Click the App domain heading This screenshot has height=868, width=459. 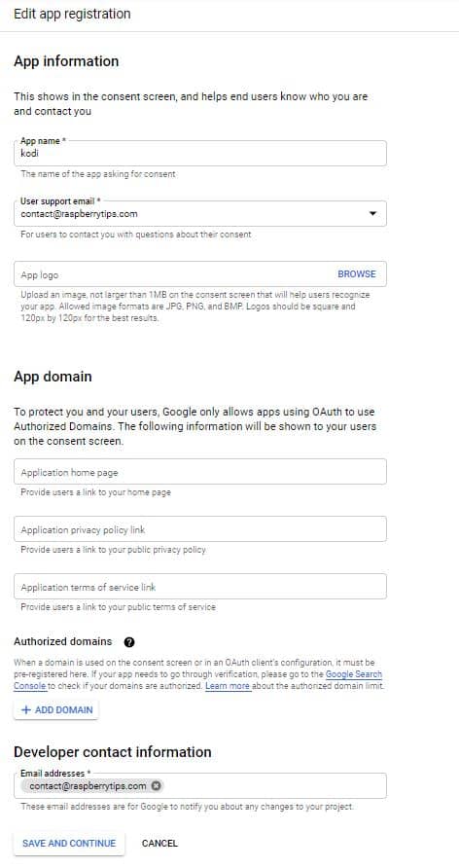click(x=53, y=377)
